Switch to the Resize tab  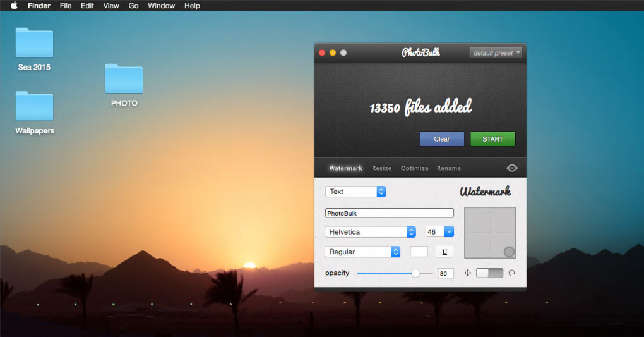click(x=381, y=168)
